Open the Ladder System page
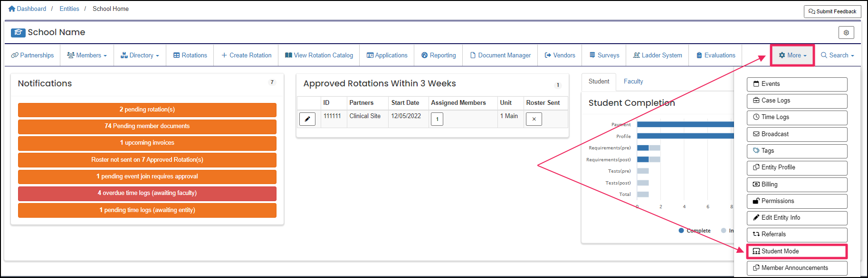This screenshot has height=278, width=868. pyautogui.click(x=658, y=55)
